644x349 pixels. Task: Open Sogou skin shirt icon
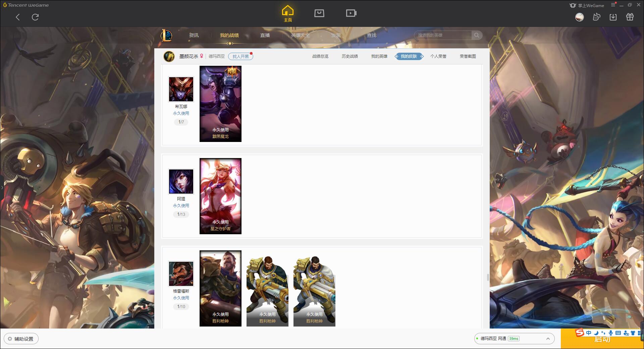(x=633, y=333)
